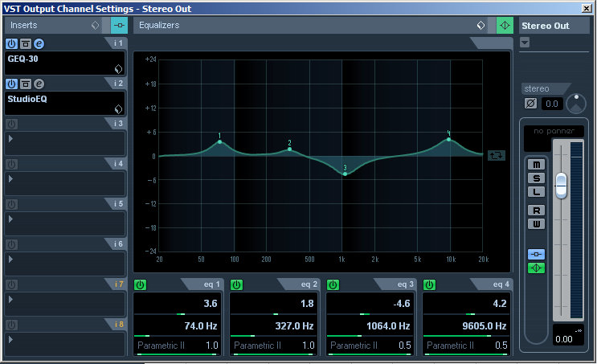Open the editor for the StudioEQ insert
This screenshot has height=364, width=597.
(x=39, y=84)
